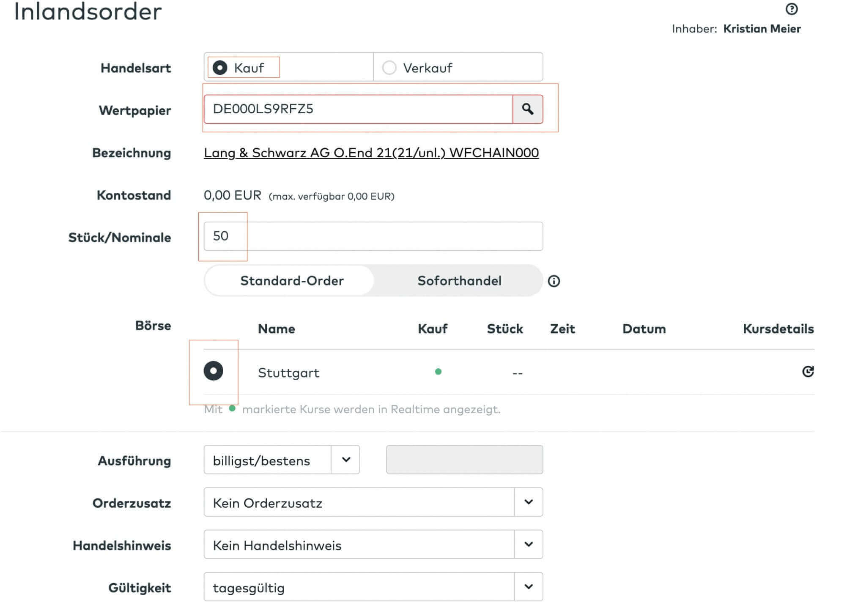Open the order type info icon

554,281
